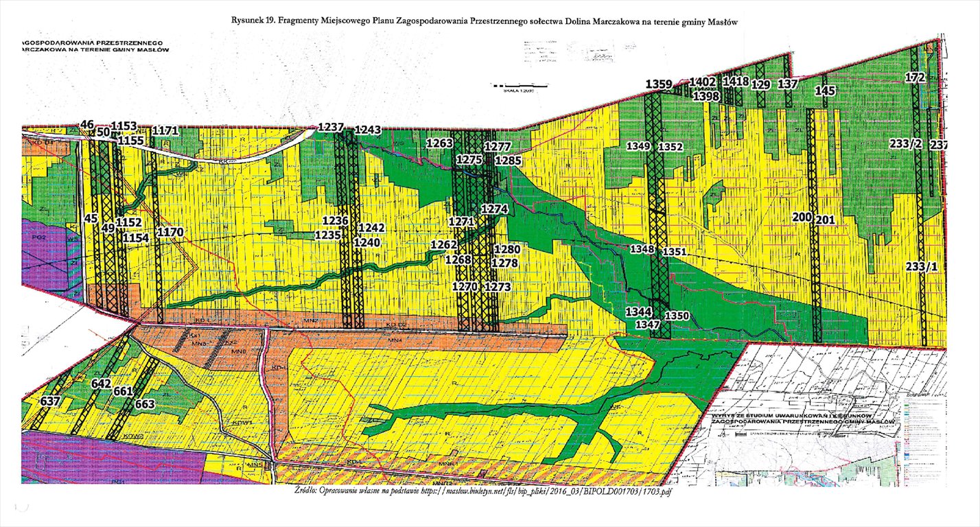
Task: Click the 1347 parcel label
Action: pyautogui.click(x=648, y=324)
